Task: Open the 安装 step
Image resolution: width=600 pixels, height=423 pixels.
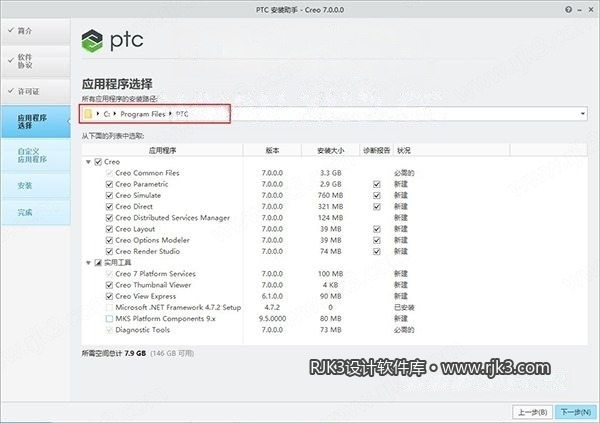Action: point(36,186)
